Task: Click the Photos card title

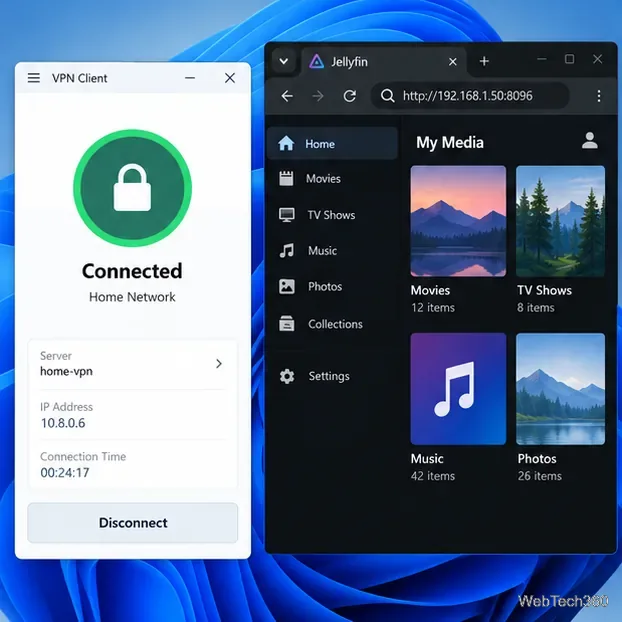Action: pos(537,459)
